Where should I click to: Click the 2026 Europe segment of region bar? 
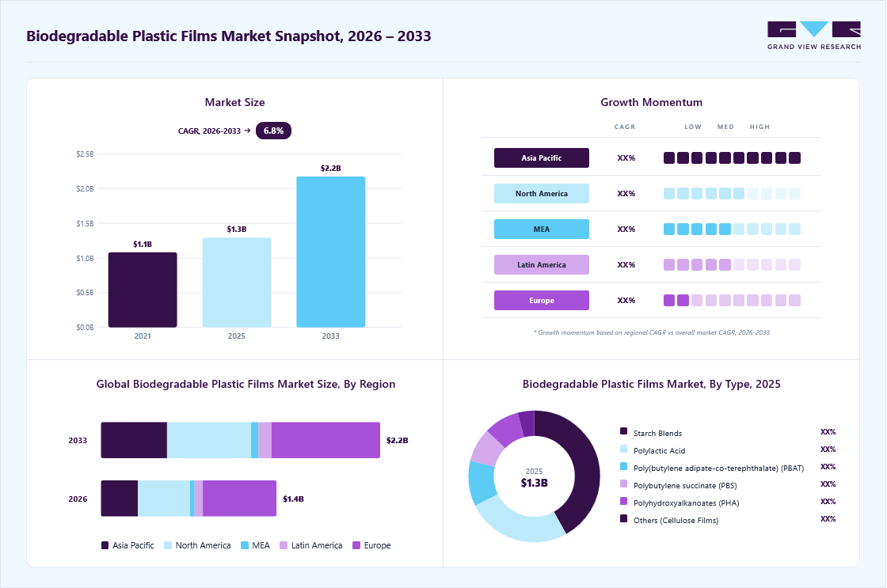(240, 498)
